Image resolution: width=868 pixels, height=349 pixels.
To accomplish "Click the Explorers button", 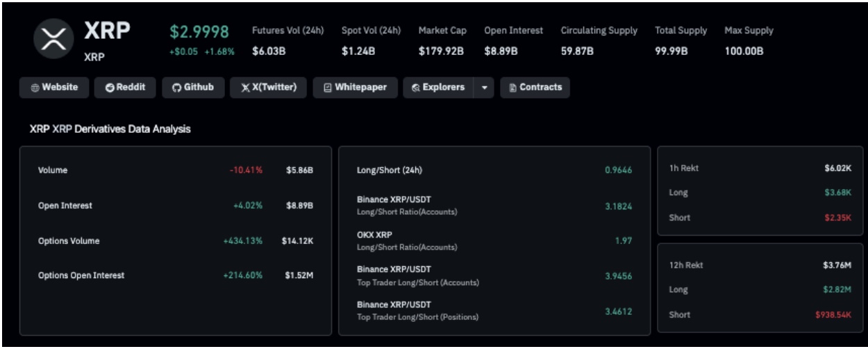I will tap(437, 88).
